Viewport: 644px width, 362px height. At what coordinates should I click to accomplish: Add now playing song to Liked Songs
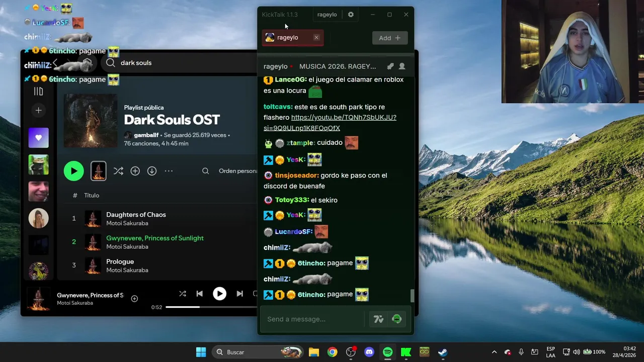pos(134,299)
